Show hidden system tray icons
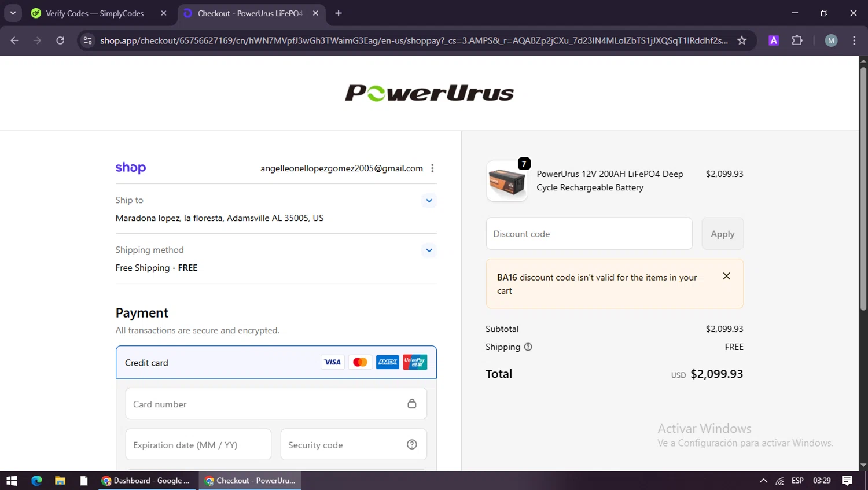This screenshot has height=490, width=868. (763, 481)
